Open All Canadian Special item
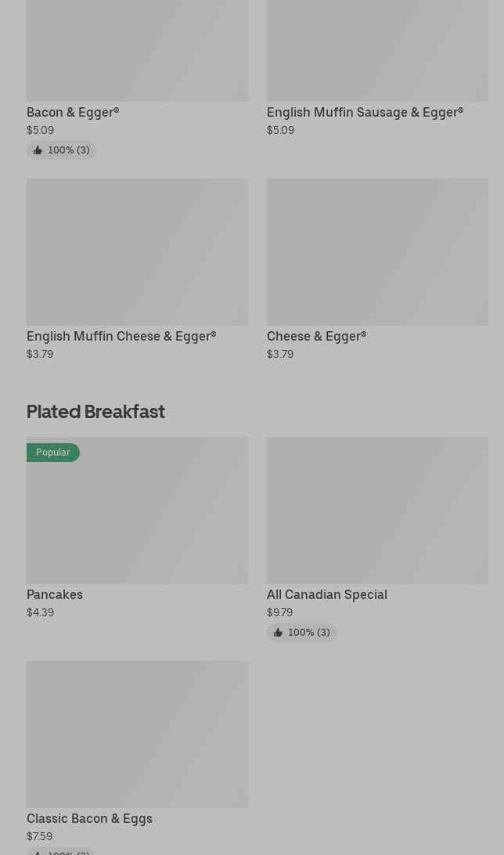Screen dimensions: 504x855 tap(326, 595)
